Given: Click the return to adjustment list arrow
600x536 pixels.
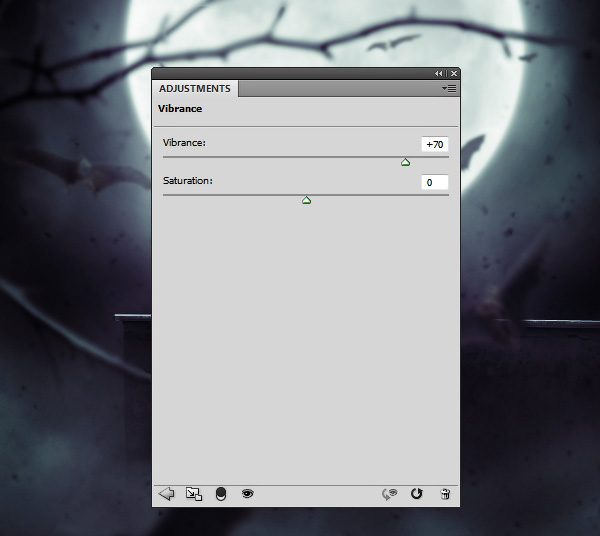Looking at the screenshot, I should tap(166, 494).
